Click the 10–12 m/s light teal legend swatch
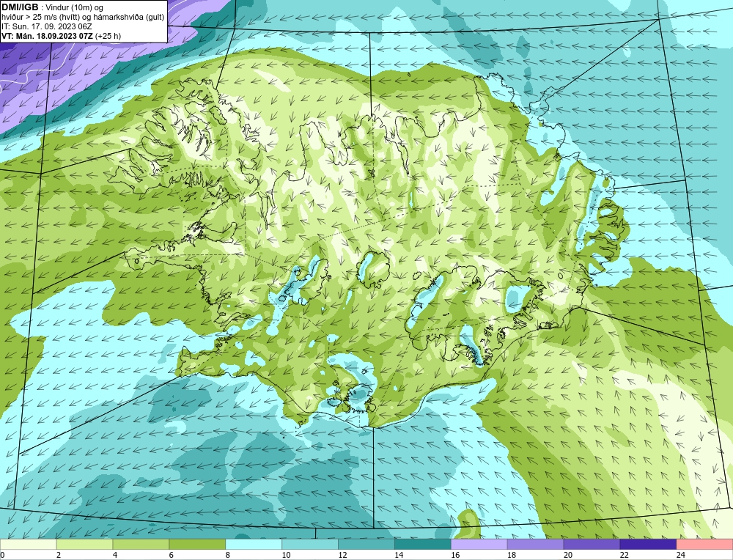The width and height of the screenshot is (733, 560). point(310,545)
